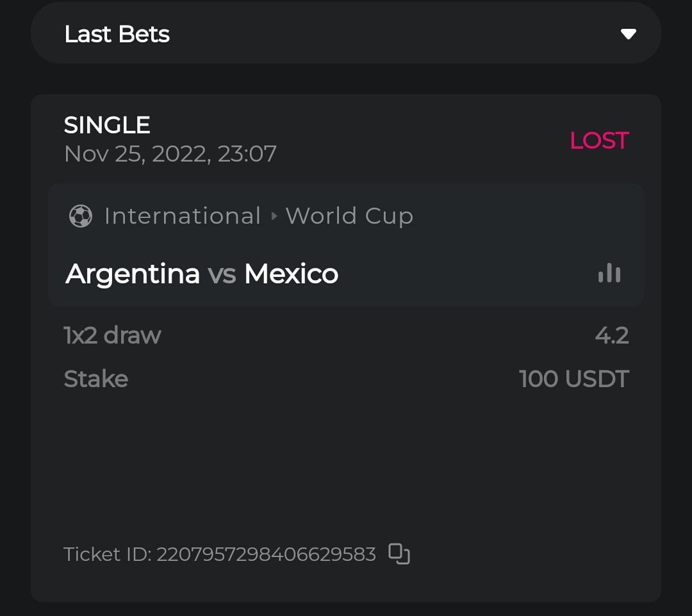Click the breadcrumb arrow before World Cup
This screenshot has width=692, height=616.
pos(274,216)
